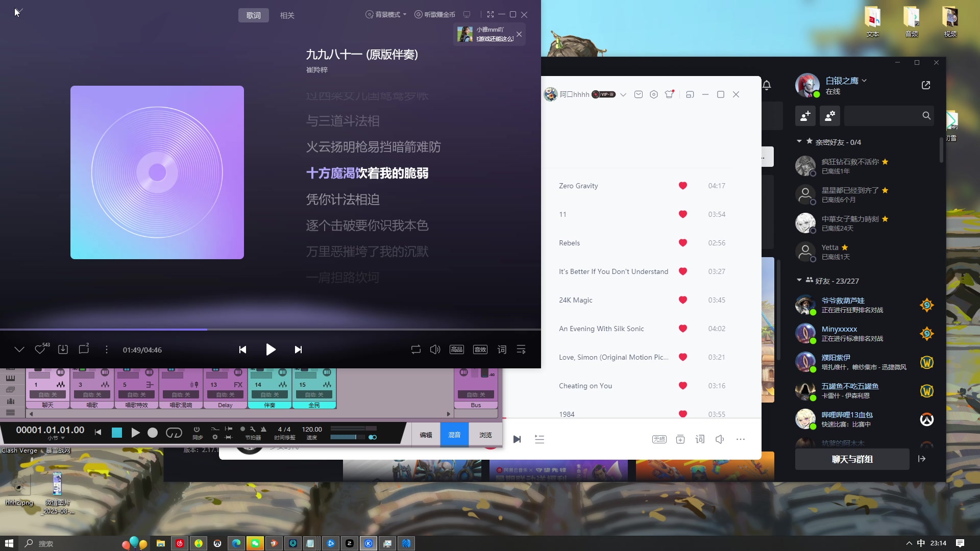Click lyric line 凭你计法相迫
The width and height of the screenshot is (980, 551).
342,199
